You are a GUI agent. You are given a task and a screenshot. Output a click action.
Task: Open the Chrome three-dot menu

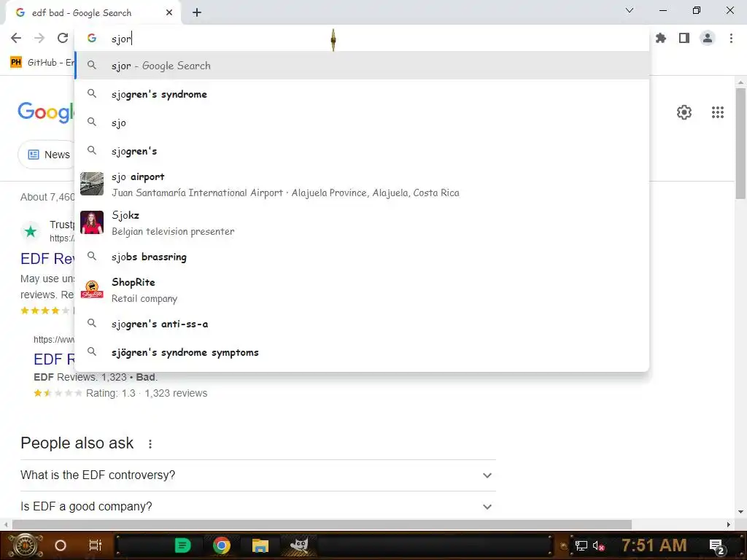[x=731, y=38]
